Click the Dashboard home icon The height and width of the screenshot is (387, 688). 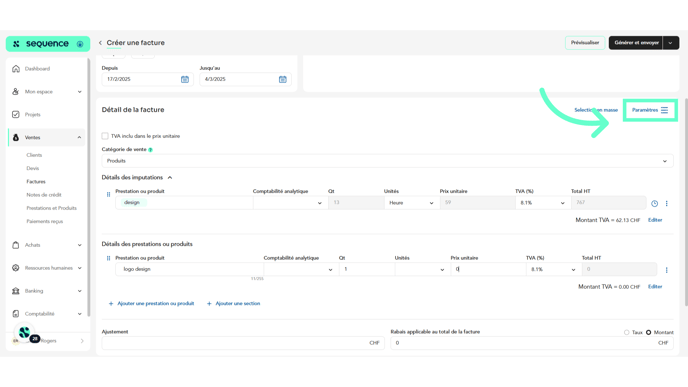[16, 69]
